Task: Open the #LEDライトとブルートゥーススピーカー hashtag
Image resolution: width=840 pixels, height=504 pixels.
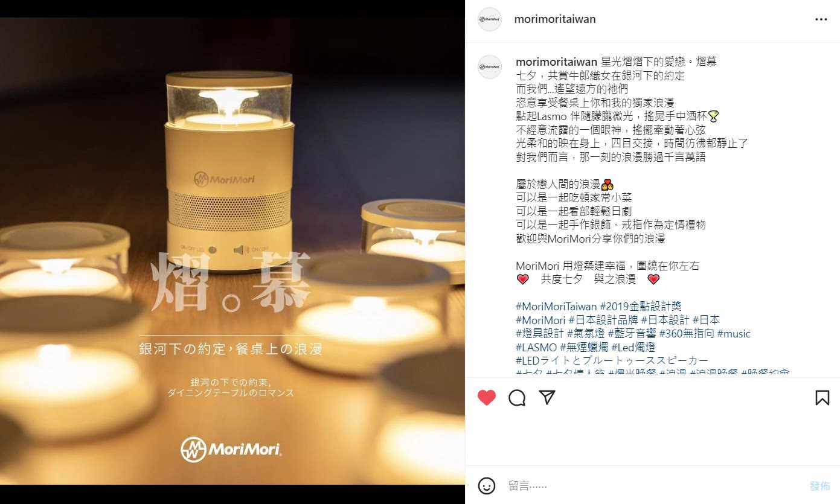Action: 612,361
